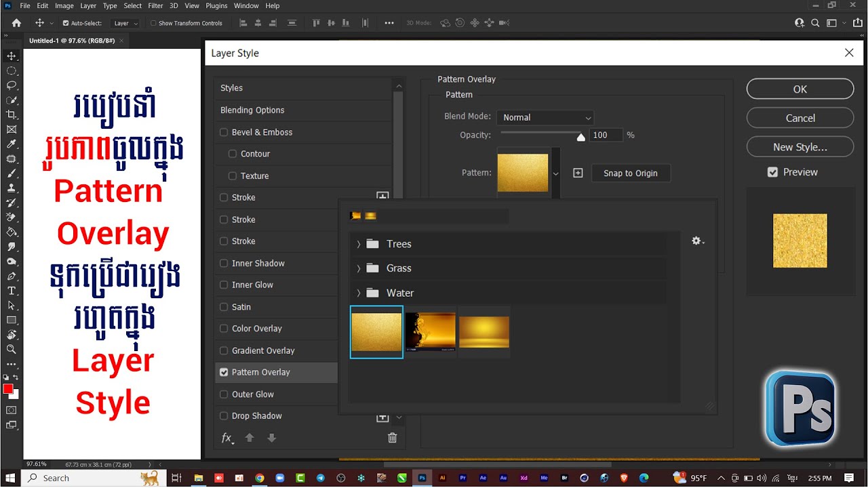Select the Brush tool
868x488 pixels.
coord(12,174)
